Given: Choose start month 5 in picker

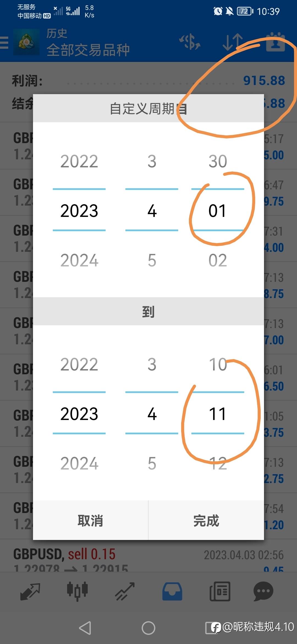Looking at the screenshot, I should point(152,260).
